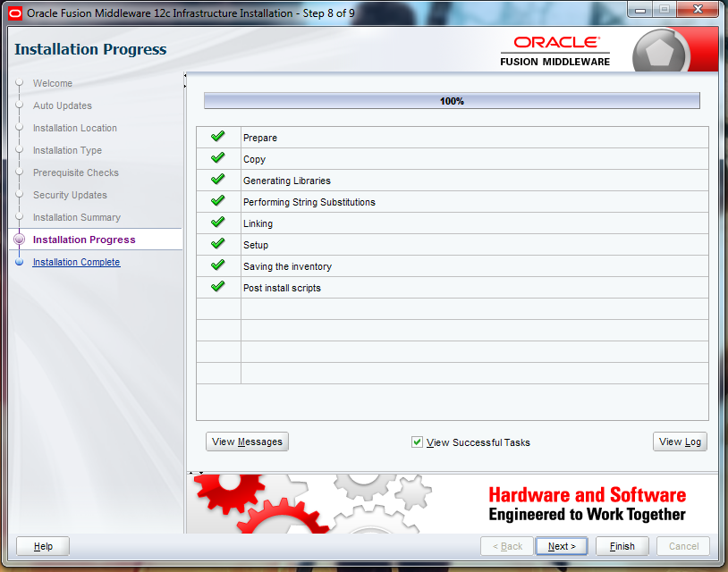
Task: Click the Linking task row text
Action: [258, 223]
